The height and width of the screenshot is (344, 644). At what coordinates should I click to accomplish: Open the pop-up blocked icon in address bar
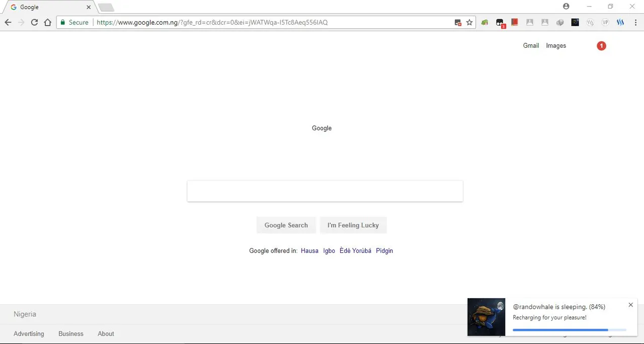458,22
